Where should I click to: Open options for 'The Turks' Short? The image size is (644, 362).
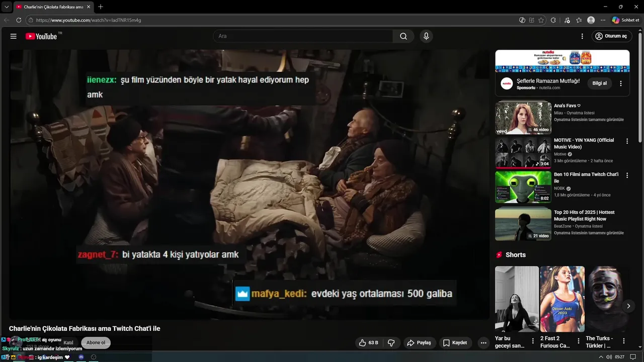pyautogui.click(x=623, y=341)
